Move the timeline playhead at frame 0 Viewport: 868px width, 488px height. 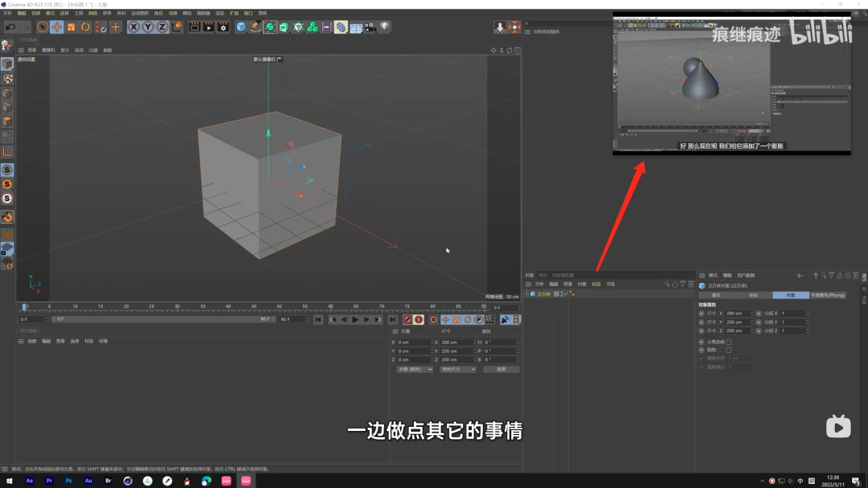[x=24, y=306]
